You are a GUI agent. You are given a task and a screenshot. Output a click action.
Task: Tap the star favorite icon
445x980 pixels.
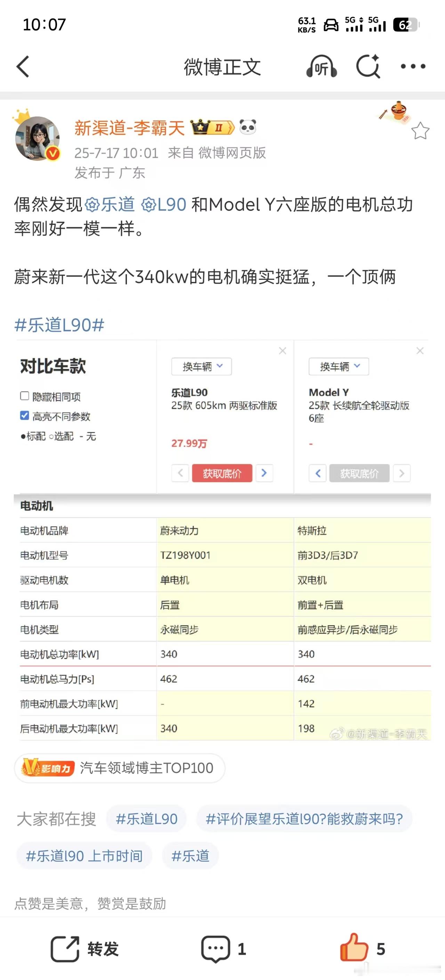(x=420, y=131)
